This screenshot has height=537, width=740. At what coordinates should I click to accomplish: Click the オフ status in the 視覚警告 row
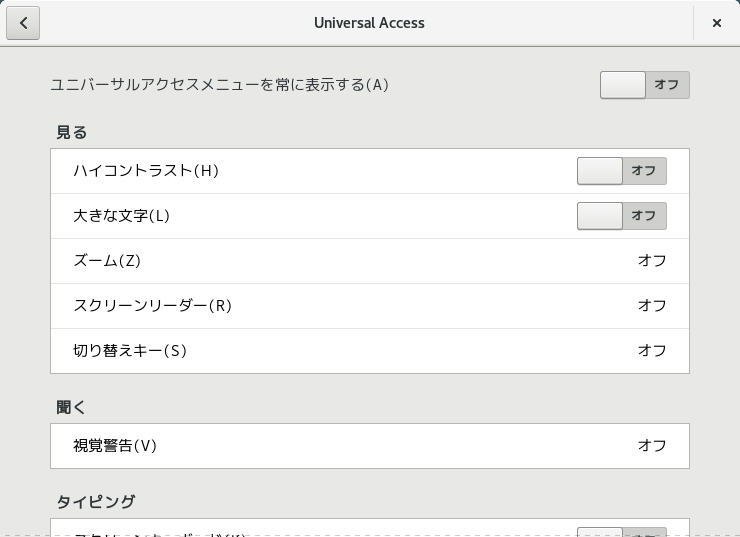point(652,445)
